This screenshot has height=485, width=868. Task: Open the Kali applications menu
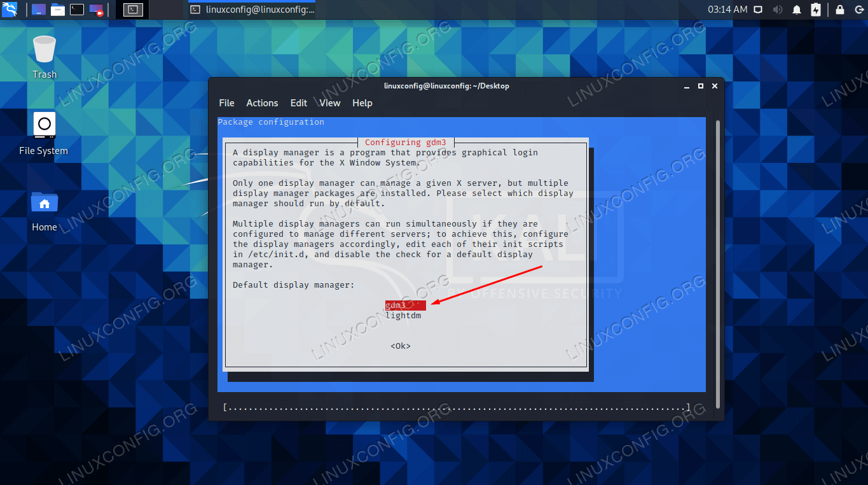click(x=10, y=10)
